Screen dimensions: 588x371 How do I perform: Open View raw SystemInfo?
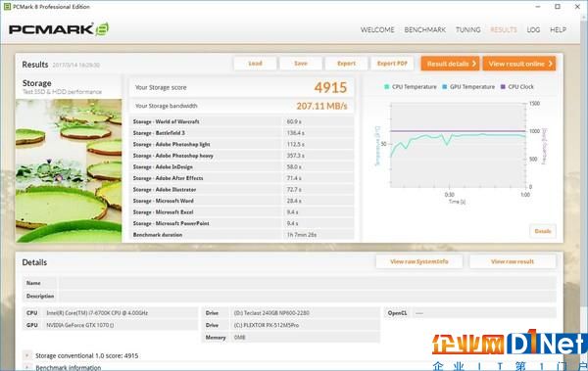(419, 261)
